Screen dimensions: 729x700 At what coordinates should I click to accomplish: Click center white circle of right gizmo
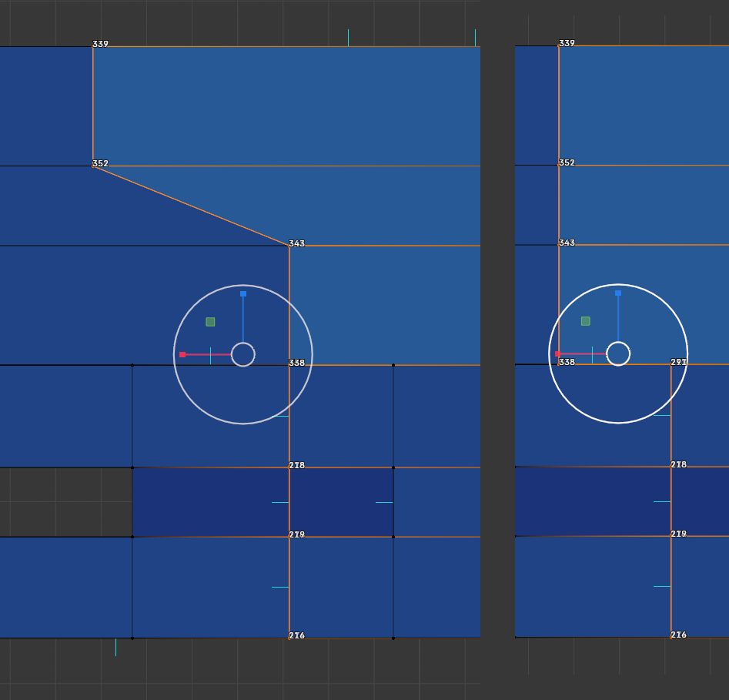point(618,353)
